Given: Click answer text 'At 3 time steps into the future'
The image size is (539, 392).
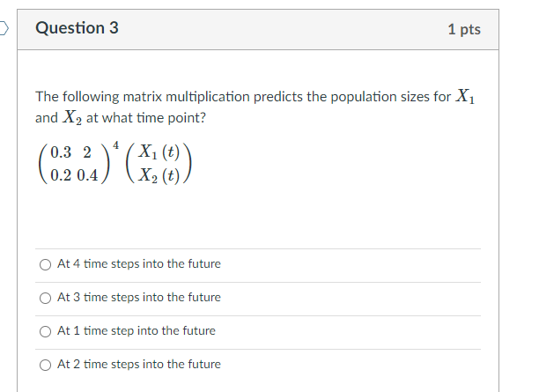Looking at the screenshot, I should tap(139, 297).
